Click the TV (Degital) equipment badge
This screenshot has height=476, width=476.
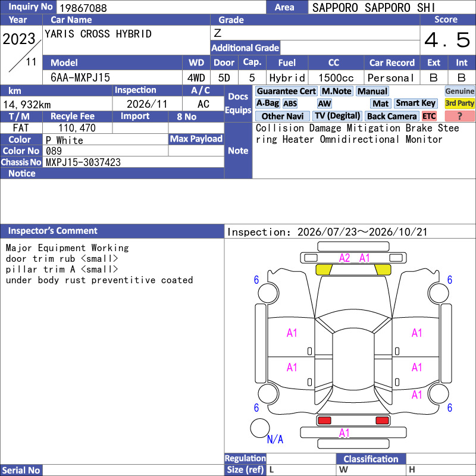pyautogui.click(x=337, y=116)
